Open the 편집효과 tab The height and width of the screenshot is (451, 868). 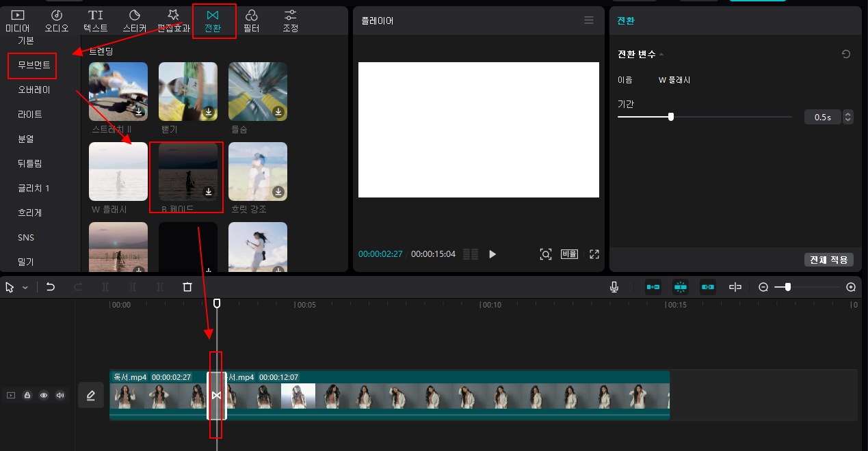[x=174, y=21]
